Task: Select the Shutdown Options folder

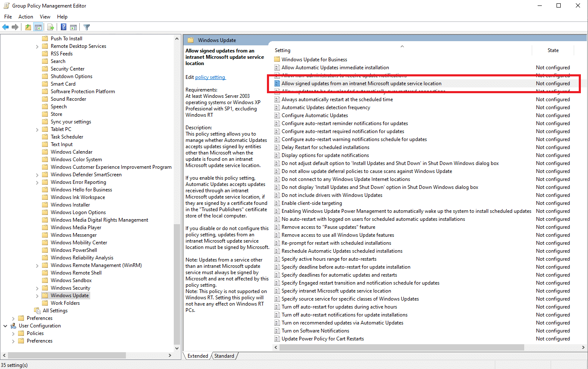Action: coord(71,76)
